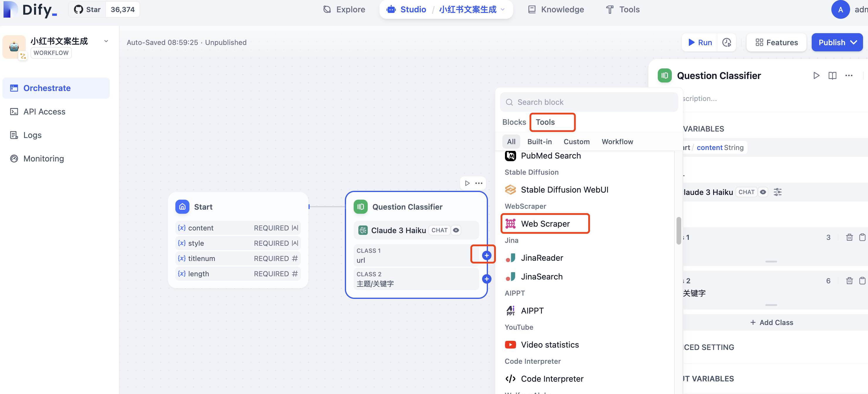Click the Knowledge book icon

[532, 9]
